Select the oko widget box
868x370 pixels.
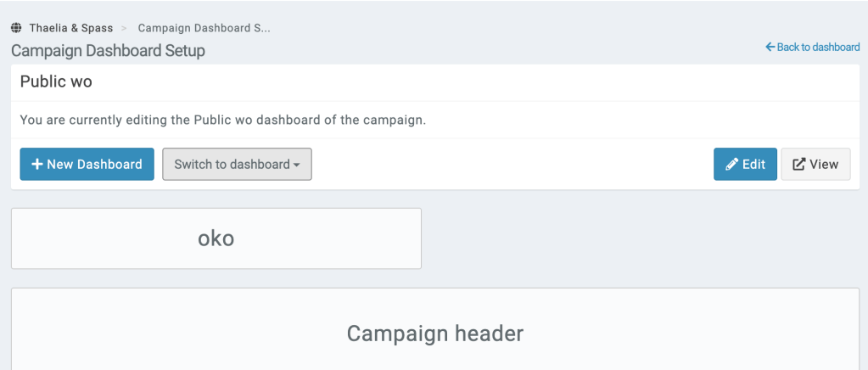click(x=216, y=238)
